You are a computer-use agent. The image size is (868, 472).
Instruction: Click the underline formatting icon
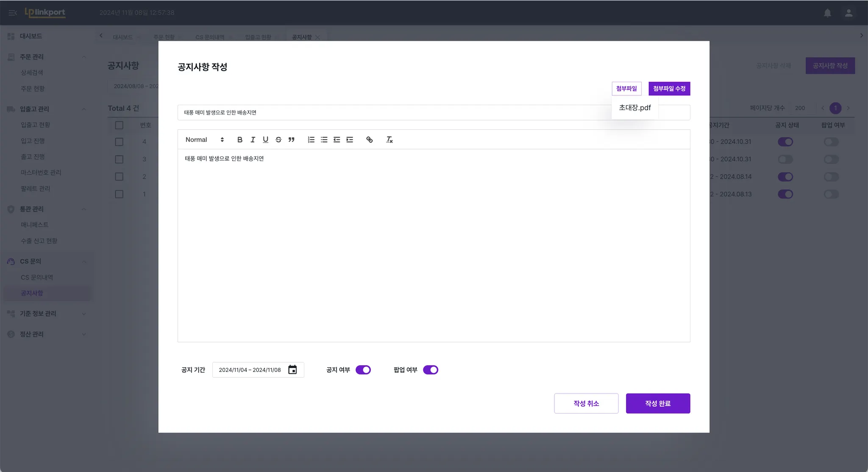pos(265,140)
